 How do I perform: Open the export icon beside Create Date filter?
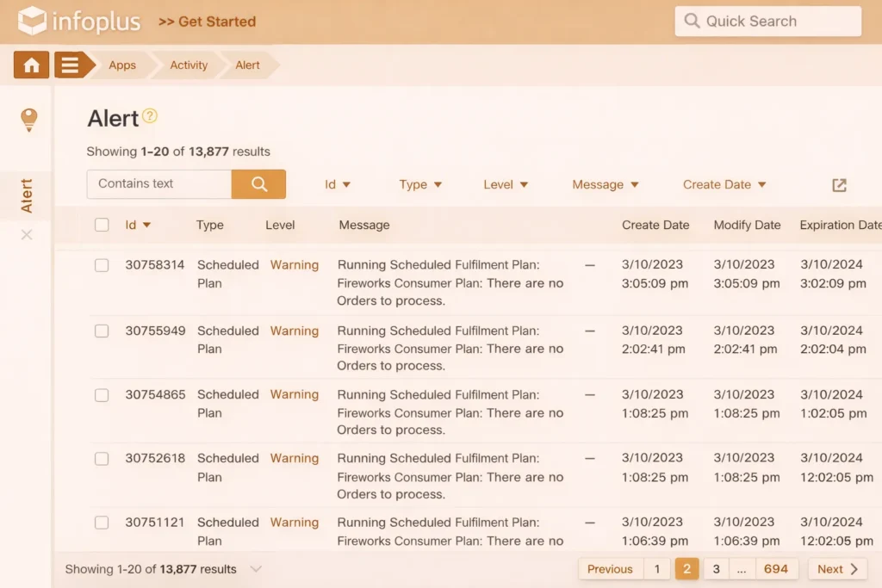(x=838, y=184)
